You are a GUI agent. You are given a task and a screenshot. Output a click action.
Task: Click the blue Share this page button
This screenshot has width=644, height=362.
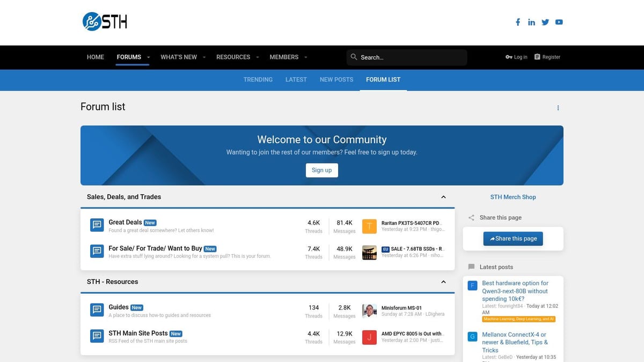tap(513, 239)
